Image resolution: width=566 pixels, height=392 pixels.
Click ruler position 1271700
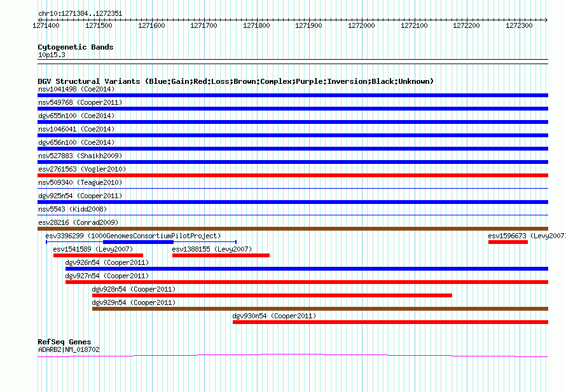point(204,25)
